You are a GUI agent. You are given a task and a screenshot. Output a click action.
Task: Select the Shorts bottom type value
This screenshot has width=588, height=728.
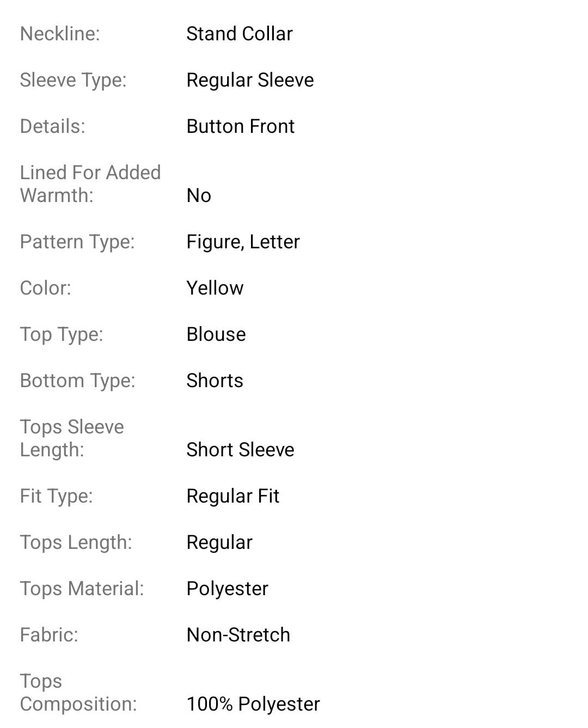pos(215,381)
